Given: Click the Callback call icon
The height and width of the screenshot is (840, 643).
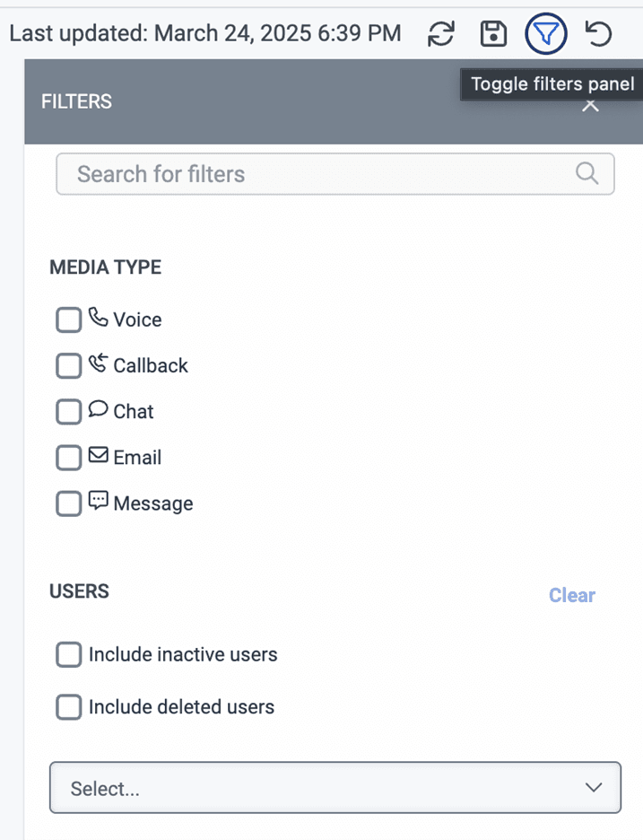Looking at the screenshot, I should (97, 364).
